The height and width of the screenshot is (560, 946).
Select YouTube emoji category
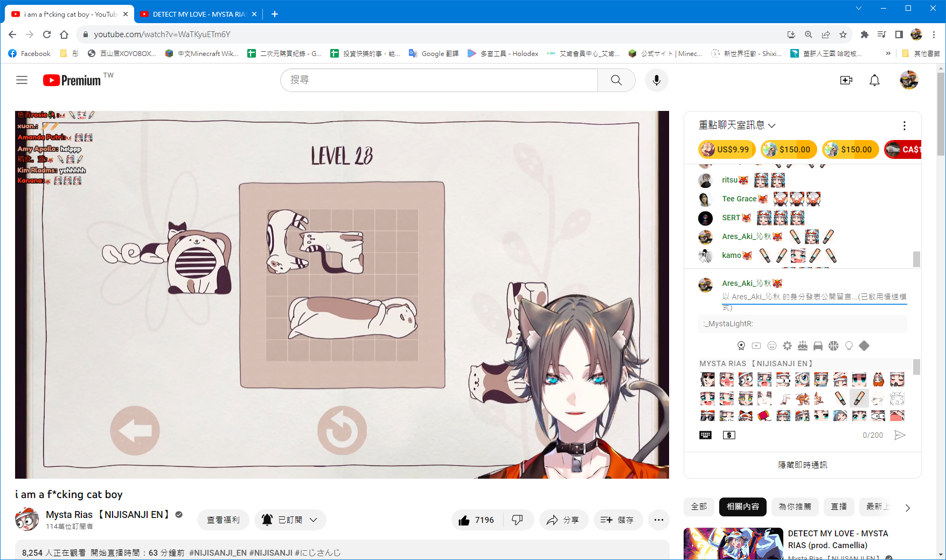coord(756,346)
